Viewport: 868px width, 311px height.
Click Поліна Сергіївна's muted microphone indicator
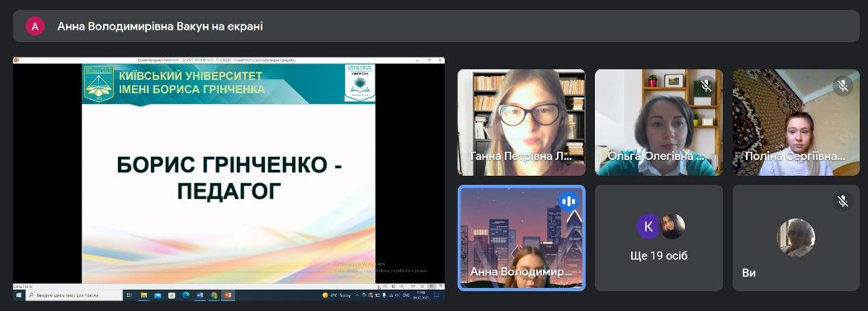pyautogui.click(x=843, y=85)
